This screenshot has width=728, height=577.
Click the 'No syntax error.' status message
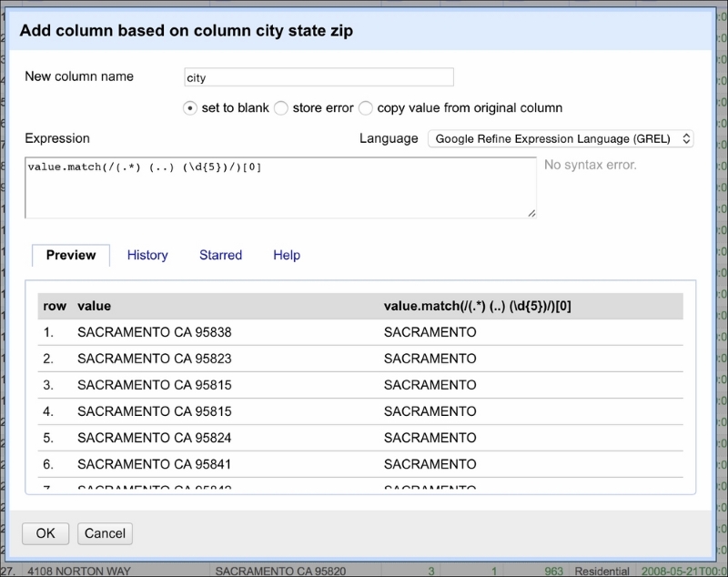pos(590,165)
